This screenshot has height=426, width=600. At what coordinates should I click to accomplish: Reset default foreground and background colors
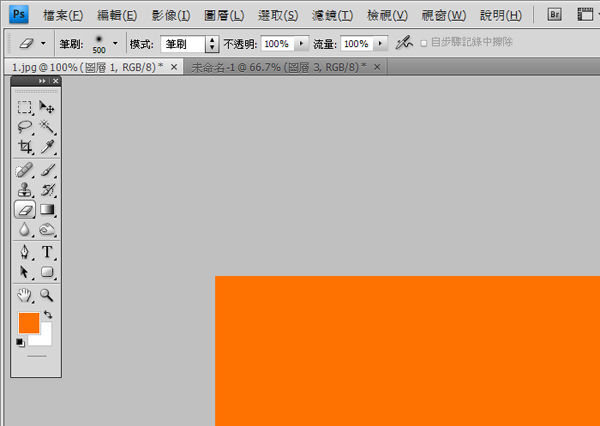click(x=20, y=343)
